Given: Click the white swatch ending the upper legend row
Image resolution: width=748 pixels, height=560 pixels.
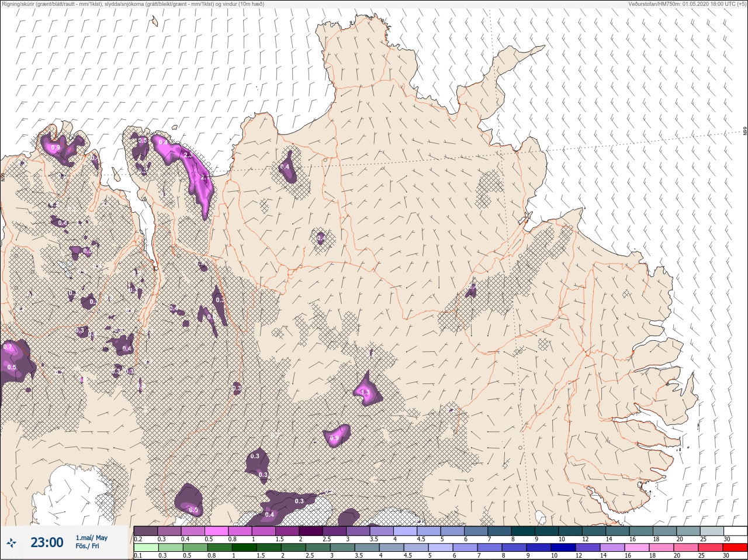Looking at the screenshot, I should click(x=735, y=531).
